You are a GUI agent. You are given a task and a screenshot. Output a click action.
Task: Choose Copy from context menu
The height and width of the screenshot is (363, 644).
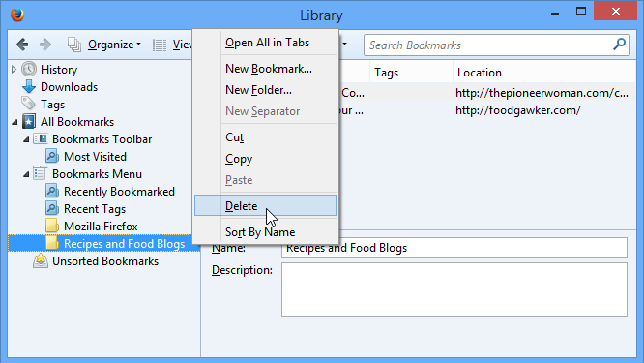pyautogui.click(x=265, y=159)
